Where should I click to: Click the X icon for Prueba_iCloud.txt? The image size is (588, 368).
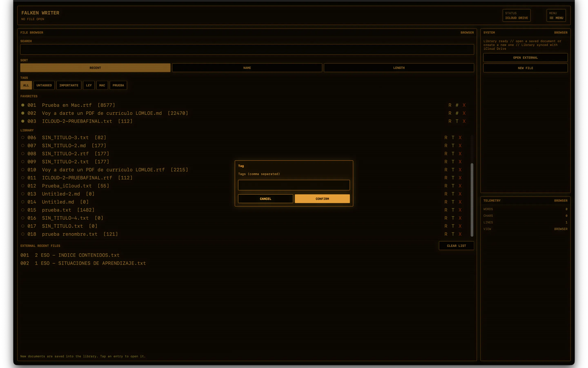460,186
